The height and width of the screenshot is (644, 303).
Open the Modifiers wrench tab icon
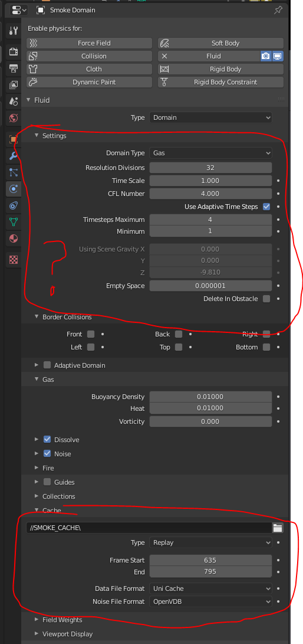point(14,156)
